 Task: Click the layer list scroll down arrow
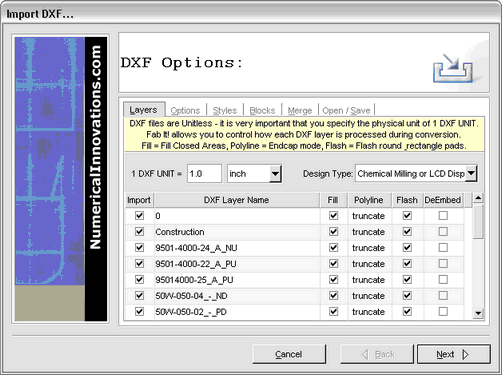(478, 313)
